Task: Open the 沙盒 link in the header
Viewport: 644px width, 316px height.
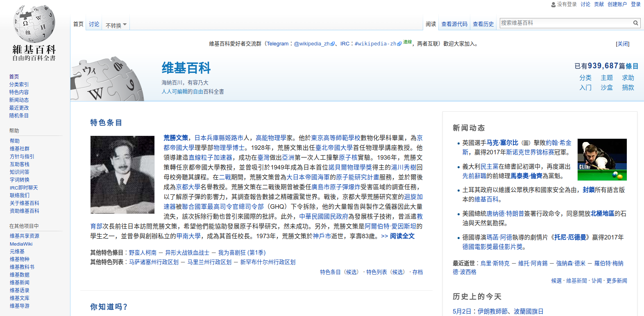Action: [606, 88]
